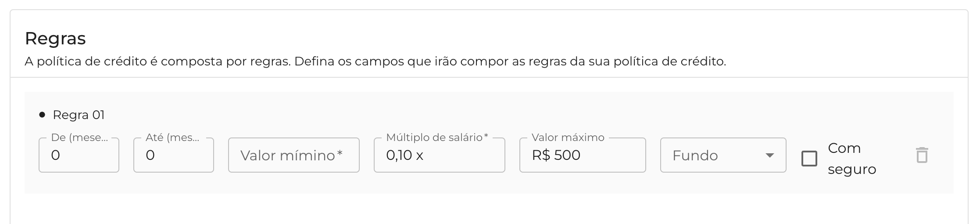Focus the De (meses) input field
Image resolution: width=980 pixels, height=224 pixels.
click(x=79, y=155)
